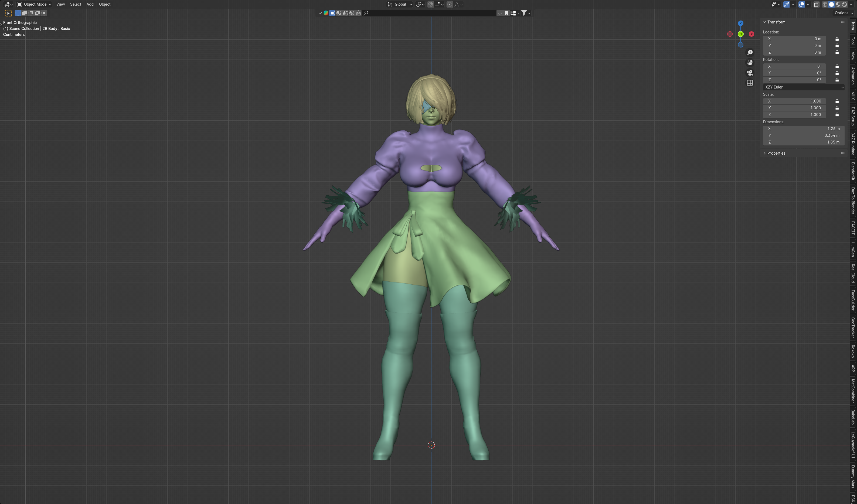Open the MatCombiner sidebar tab
The width and height of the screenshot is (857, 504).
pyautogui.click(x=853, y=391)
